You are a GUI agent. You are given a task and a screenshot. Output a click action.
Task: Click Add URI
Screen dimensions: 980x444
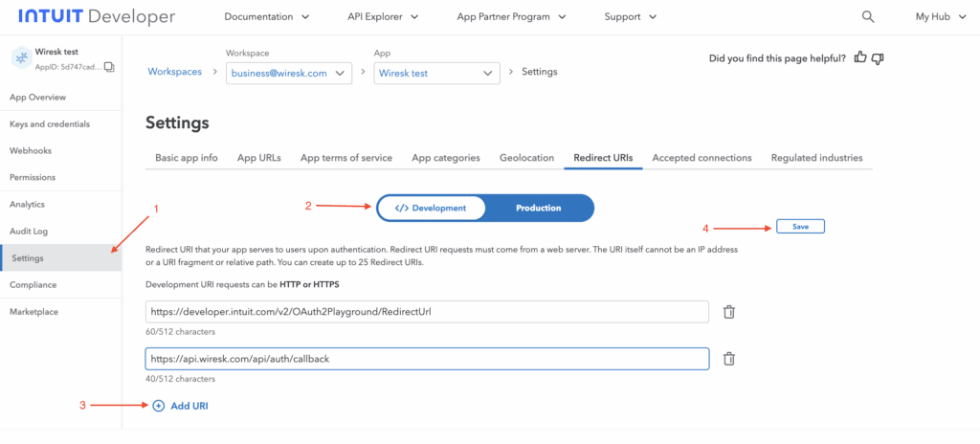point(180,406)
